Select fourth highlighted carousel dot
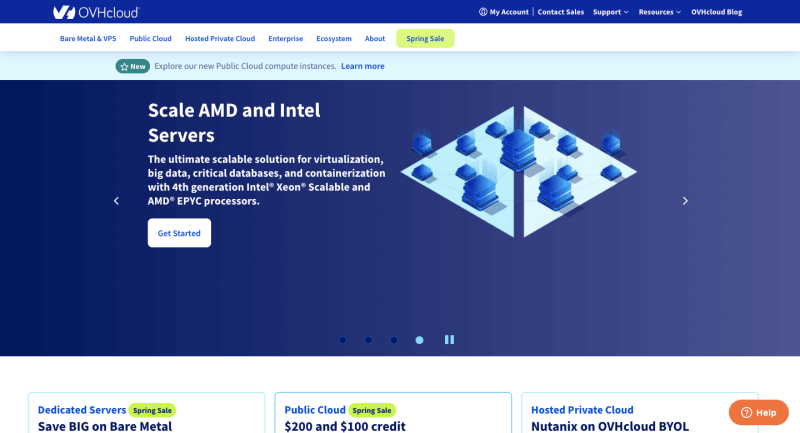This screenshot has width=800, height=433. point(419,340)
